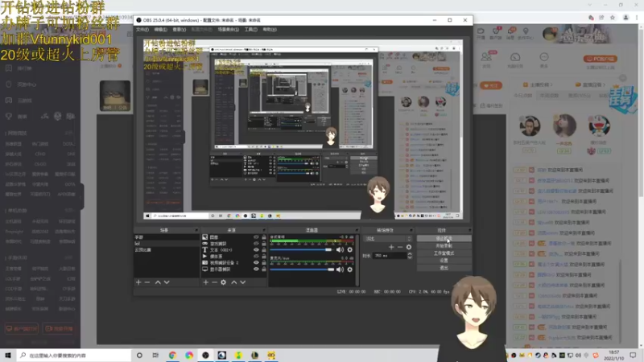Lock the 图像 source
The width and height of the screenshot is (644, 362).
pyautogui.click(x=264, y=237)
